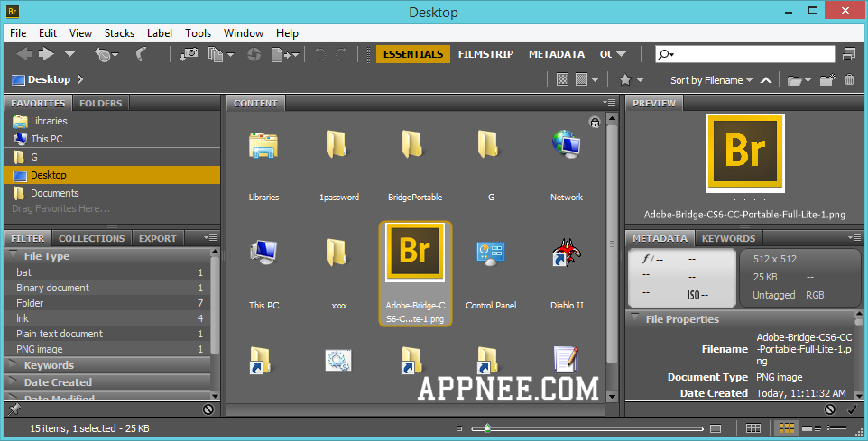Toggle content area lock icon
The width and height of the screenshot is (868, 441).
pos(595,123)
